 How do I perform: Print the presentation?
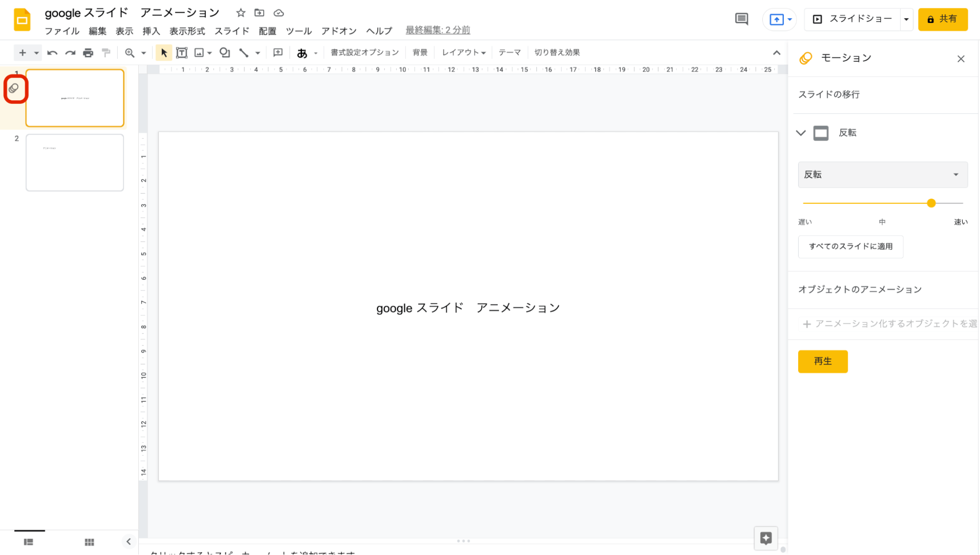(x=88, y=52)
